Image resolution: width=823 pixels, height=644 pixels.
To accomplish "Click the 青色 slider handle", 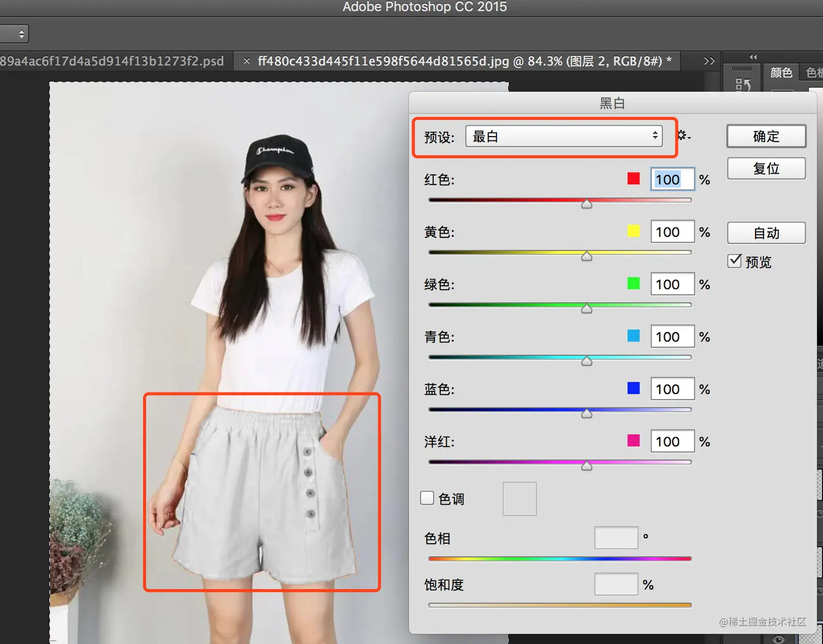I will (x=587, y=361).
